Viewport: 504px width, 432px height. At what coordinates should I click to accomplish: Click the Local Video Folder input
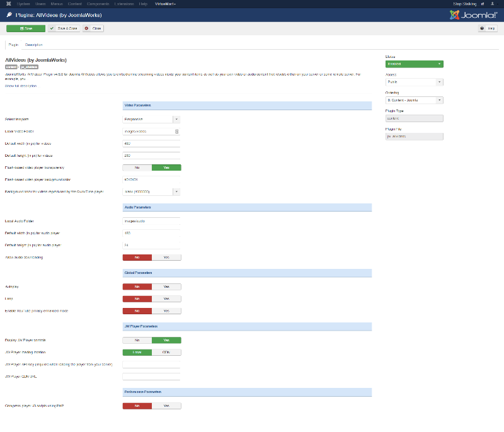click(x=151, y=132)
